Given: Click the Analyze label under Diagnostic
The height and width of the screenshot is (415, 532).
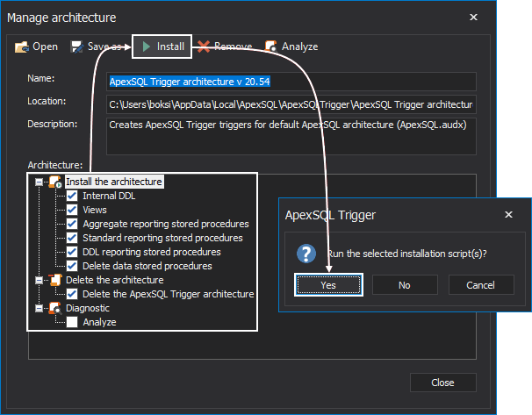Looking at the screenshot, I should pos(99,322).
